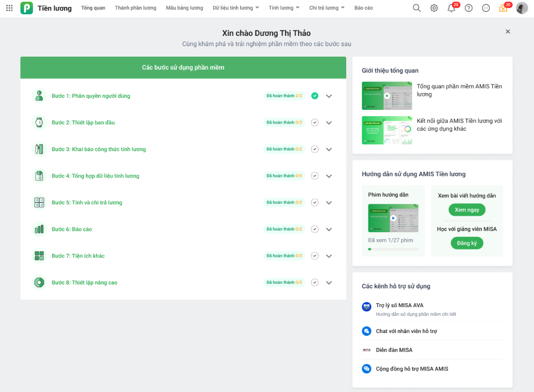Open the orange gift inbox icon

(x=503, y=8)
